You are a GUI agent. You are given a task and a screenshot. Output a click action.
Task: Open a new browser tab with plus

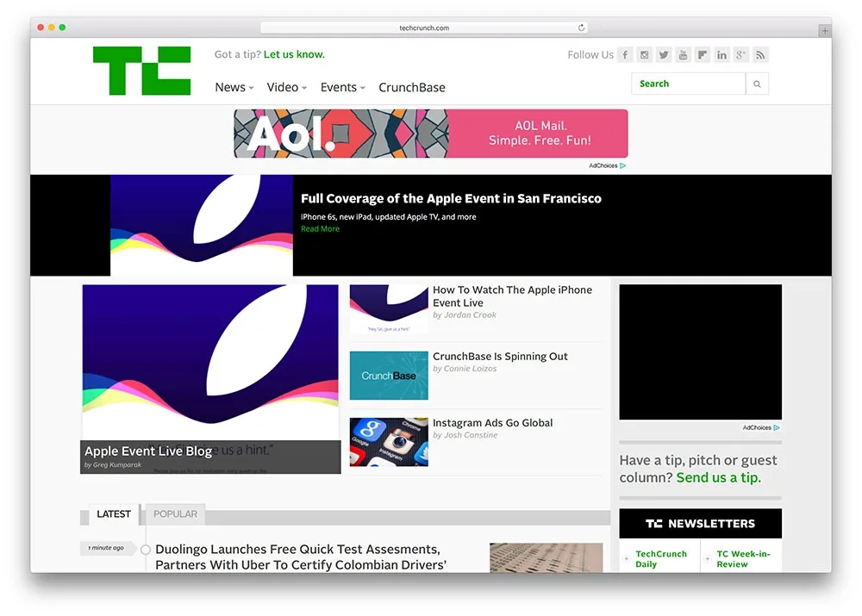(x=825, y=31)
